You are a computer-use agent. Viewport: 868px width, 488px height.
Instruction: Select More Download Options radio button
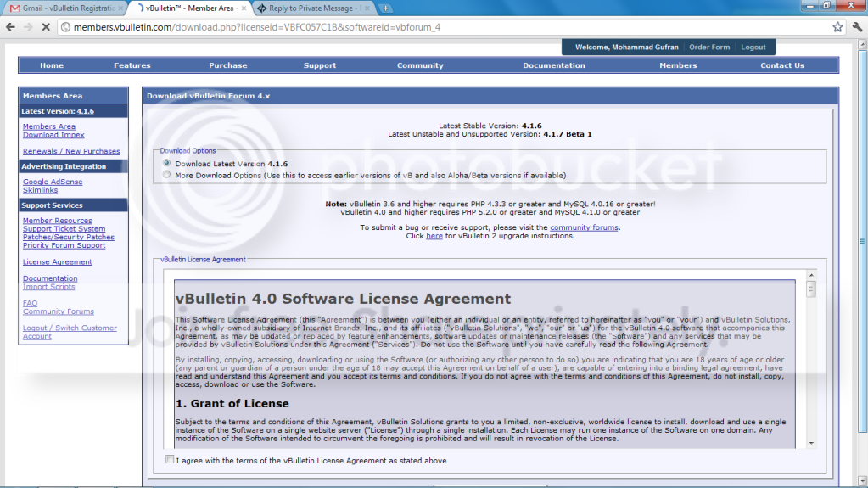click(x=166, y=175)
